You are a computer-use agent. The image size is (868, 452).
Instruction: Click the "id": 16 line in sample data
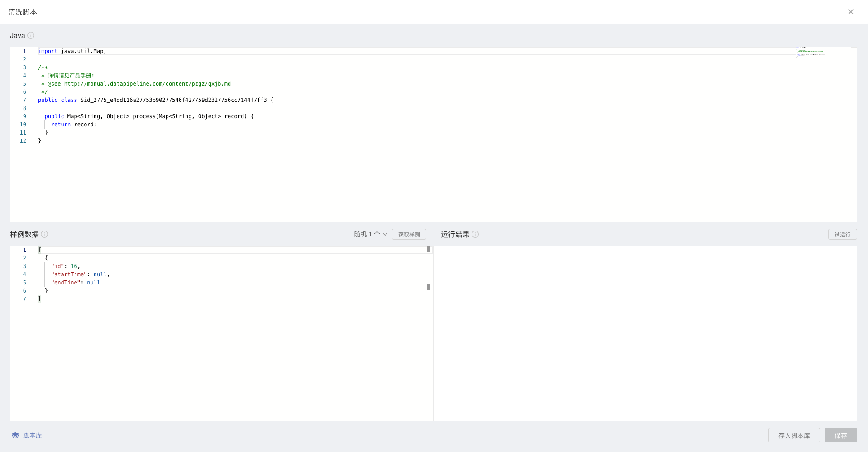point(65,266)
